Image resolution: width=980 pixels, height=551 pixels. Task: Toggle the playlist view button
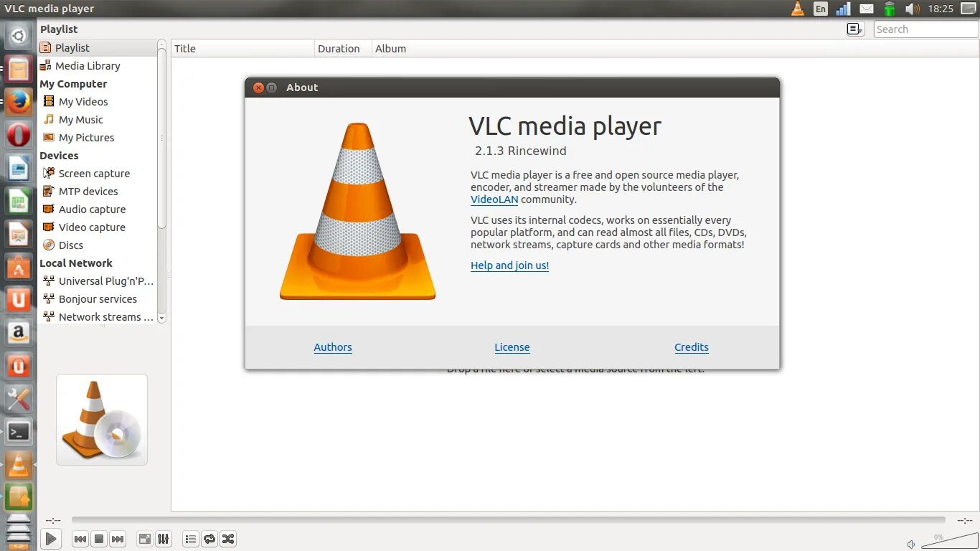point(191,539)
